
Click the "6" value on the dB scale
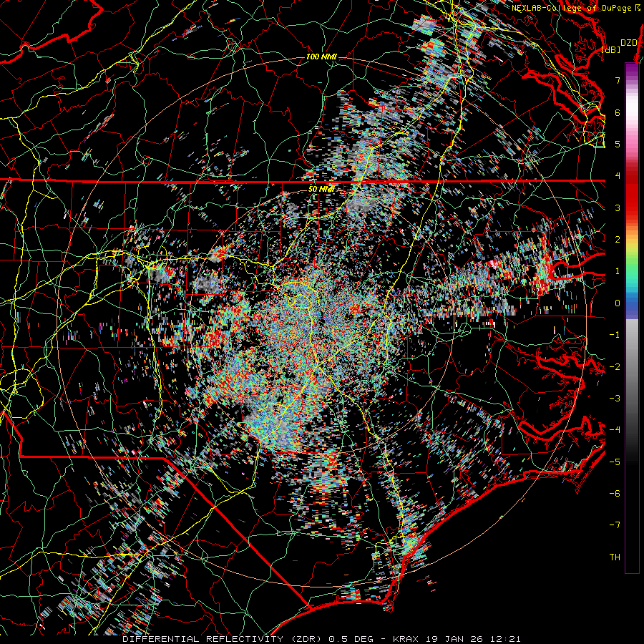[618, 112]
